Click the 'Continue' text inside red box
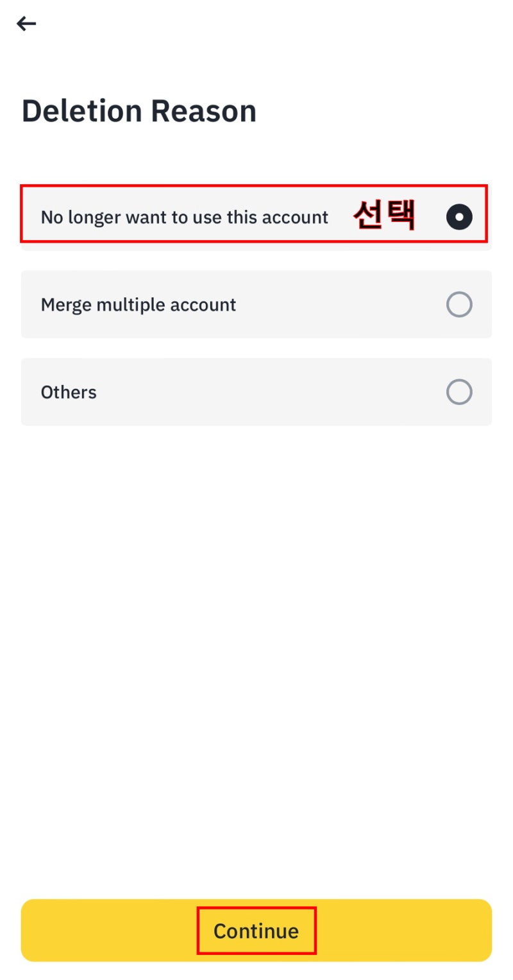Image resolution: width=513 pixels, height=980 pixels. (x=256, y=931)
